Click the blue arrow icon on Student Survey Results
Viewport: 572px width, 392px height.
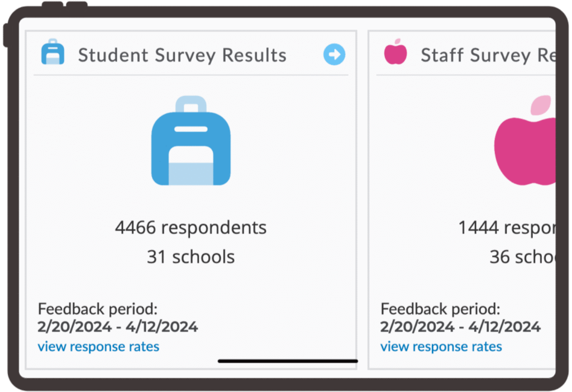334,55
